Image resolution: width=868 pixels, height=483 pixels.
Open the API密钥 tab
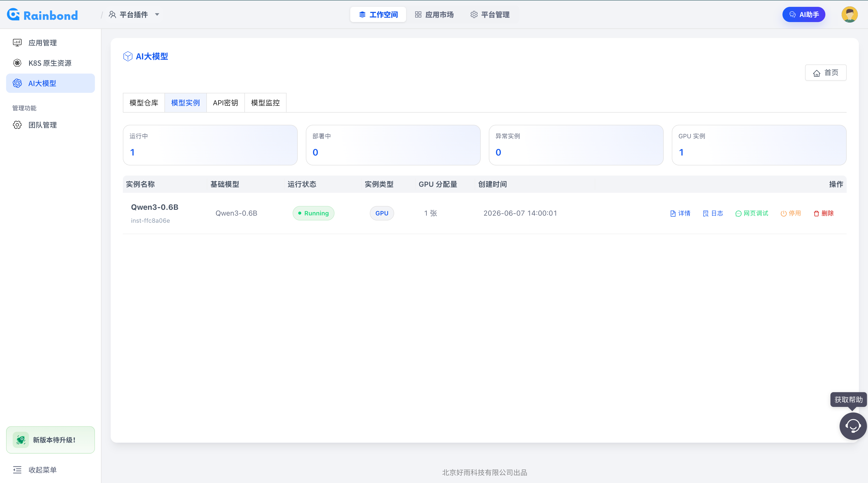[x=225, y=103]
